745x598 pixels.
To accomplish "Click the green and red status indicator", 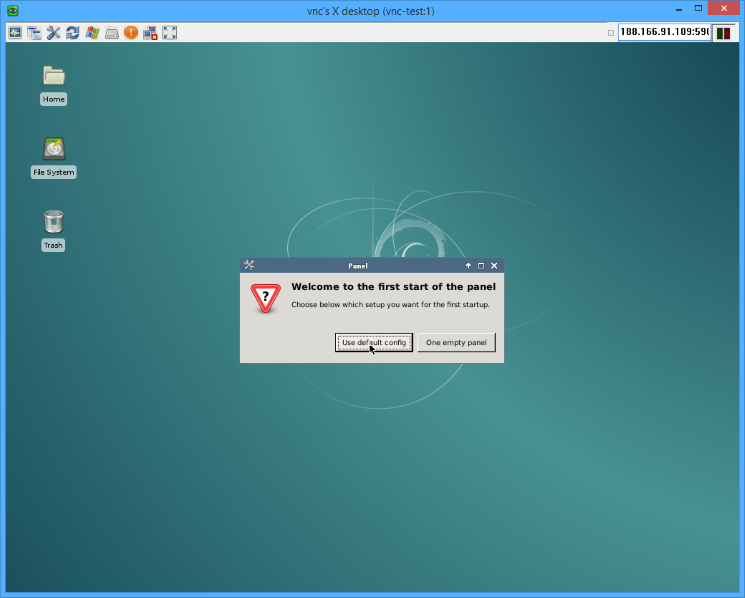I will pyautogui.click(x=723, y=32).
